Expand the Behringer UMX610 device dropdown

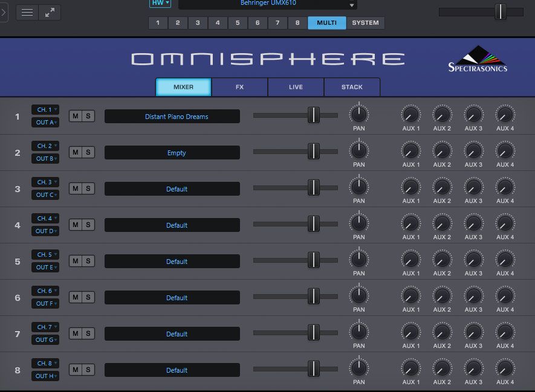click(x=268, y=4)
